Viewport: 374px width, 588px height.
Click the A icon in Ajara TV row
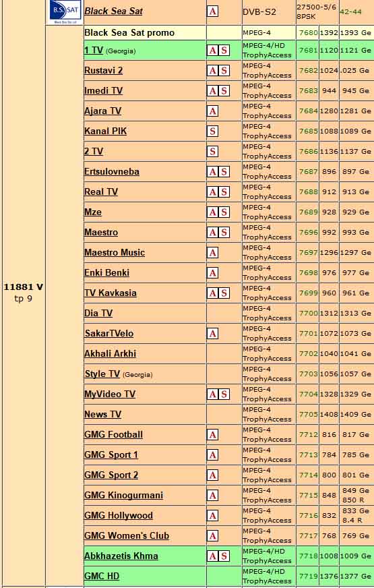coord(212,111)
